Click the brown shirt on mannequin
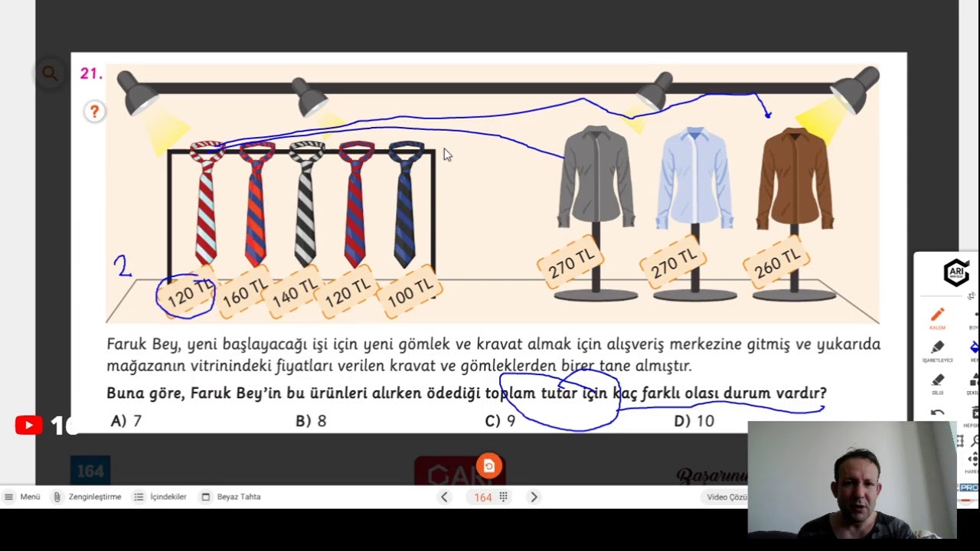Image resolution: width=980 pixels, height=551 pixels. pos(794,178)
